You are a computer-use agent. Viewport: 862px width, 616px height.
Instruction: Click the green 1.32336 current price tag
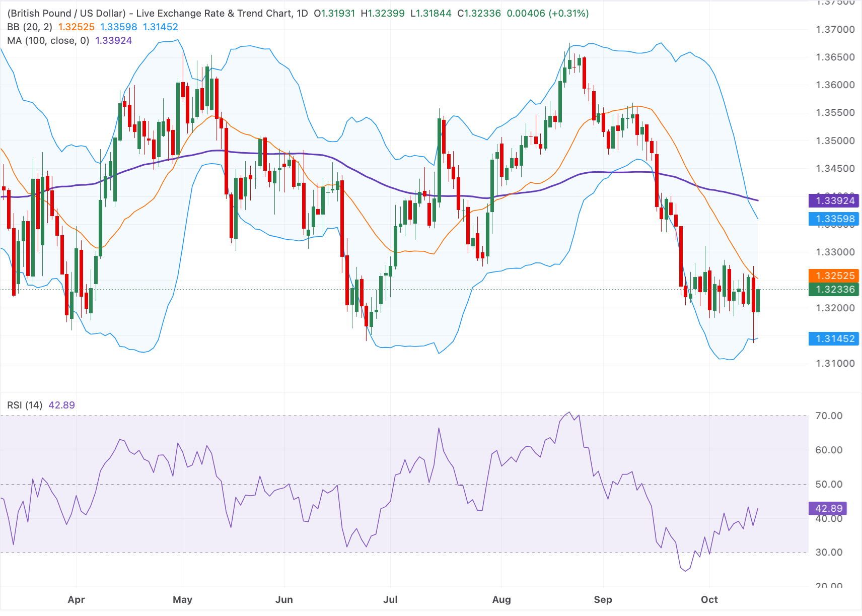coord(833,289)
